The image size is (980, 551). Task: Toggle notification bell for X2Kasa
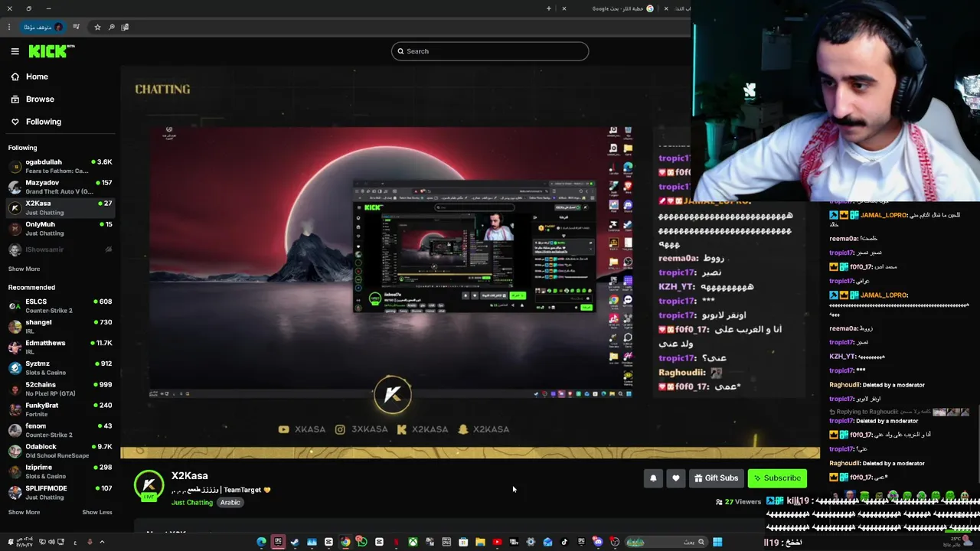[x=653, y=478]
